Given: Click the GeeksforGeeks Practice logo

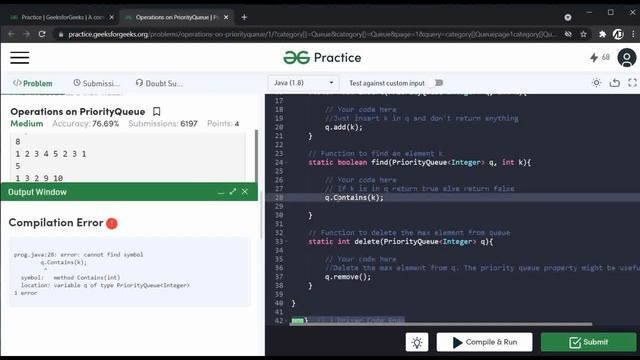Looking at the screenshot, I should tap(322, 58).
